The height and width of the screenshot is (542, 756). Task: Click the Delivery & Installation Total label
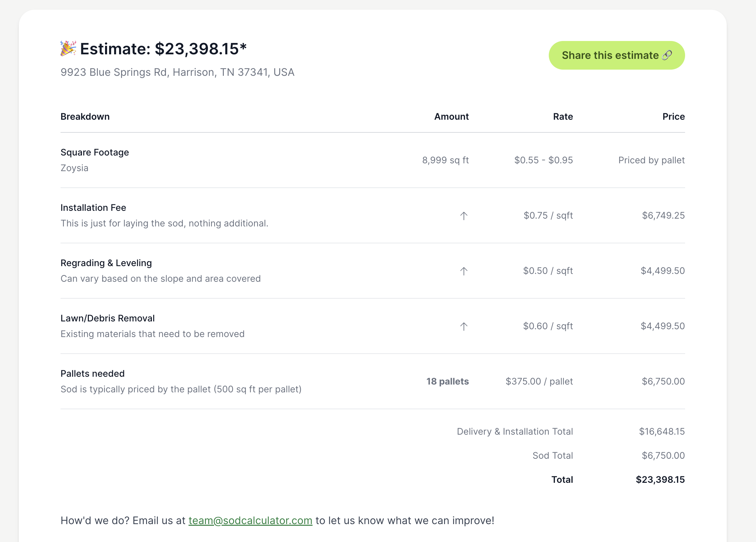(515, 432)
